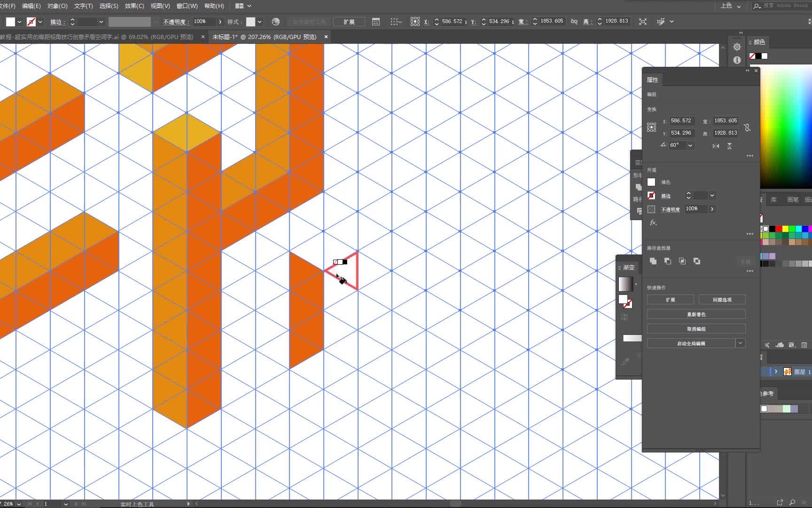Pick the red swatch in Swatches panel
Image resolution: width=812 pixels, height=508 pixels.
coord(779,229)
